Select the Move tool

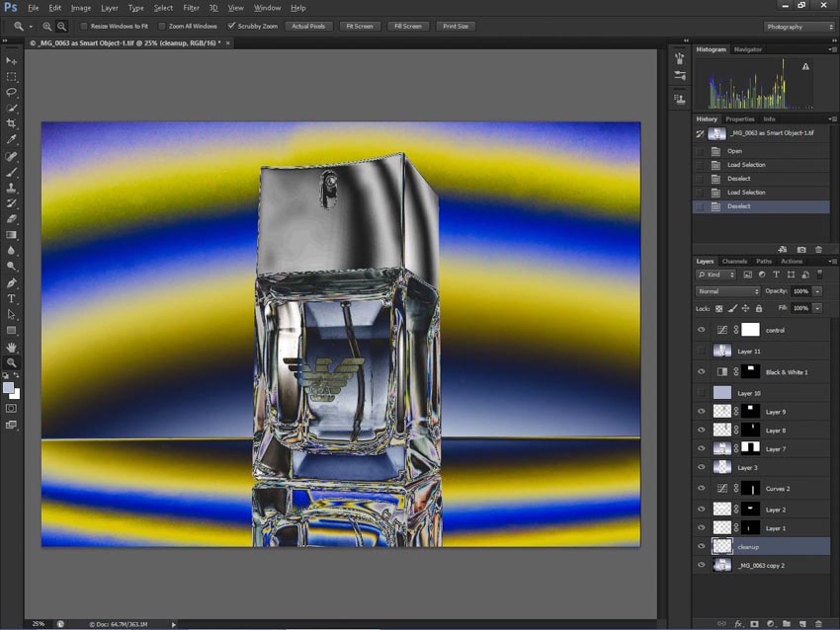pyautogui.click(x=11, y=61)
